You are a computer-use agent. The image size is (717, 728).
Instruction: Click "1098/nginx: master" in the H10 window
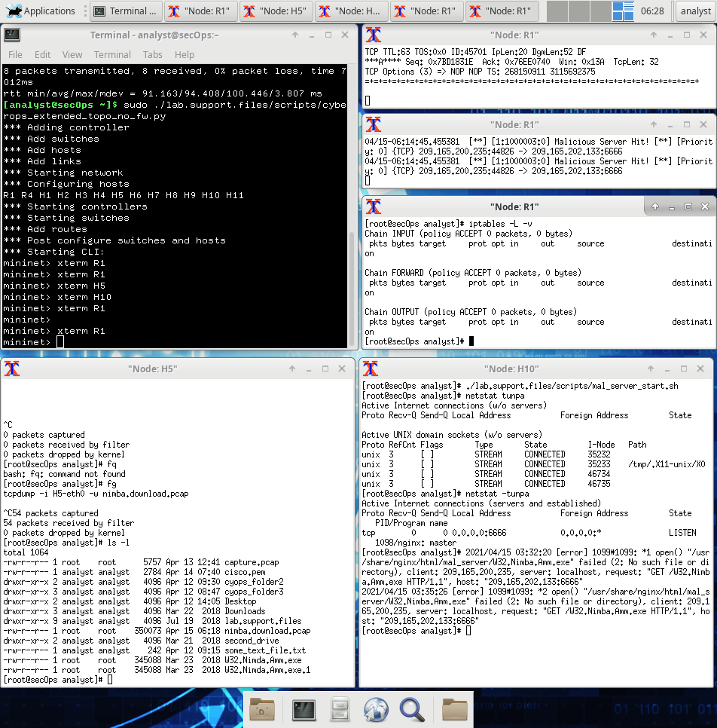pyautogui.click(x=416, y=543)
